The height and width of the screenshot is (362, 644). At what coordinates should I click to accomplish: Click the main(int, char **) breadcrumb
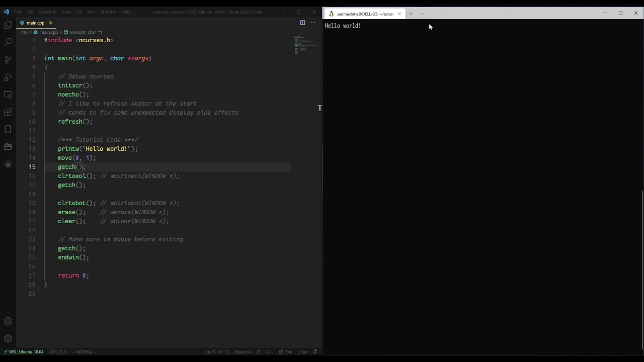(83, 32)
